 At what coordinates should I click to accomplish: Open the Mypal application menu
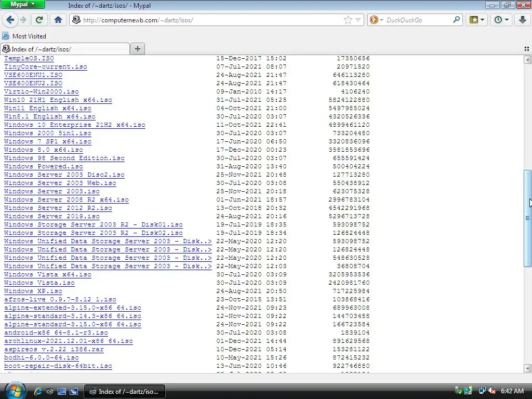point(23,4)
